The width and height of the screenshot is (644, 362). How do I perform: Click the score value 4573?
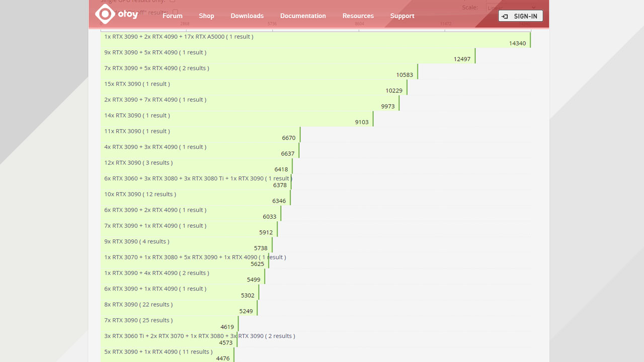tap(226, 342)
